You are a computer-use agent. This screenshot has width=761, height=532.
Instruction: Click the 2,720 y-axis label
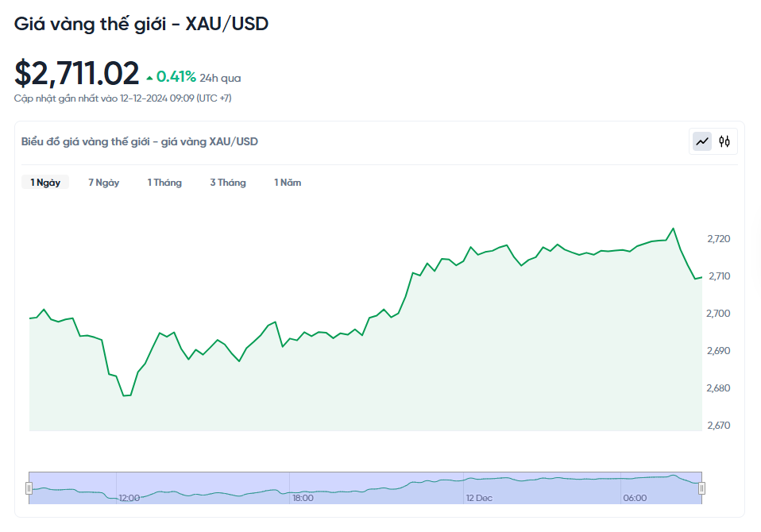tap(718, 239)
